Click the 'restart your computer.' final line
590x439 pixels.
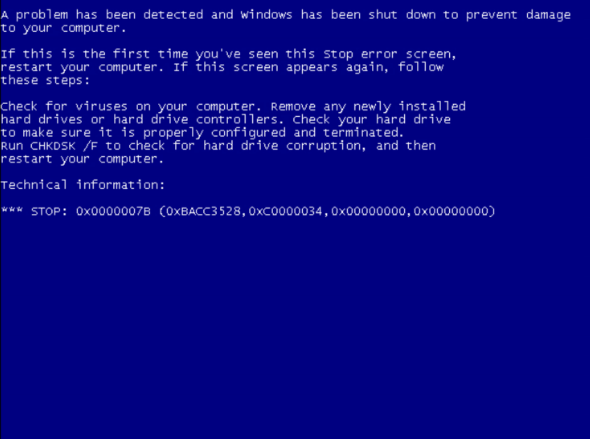82,159
